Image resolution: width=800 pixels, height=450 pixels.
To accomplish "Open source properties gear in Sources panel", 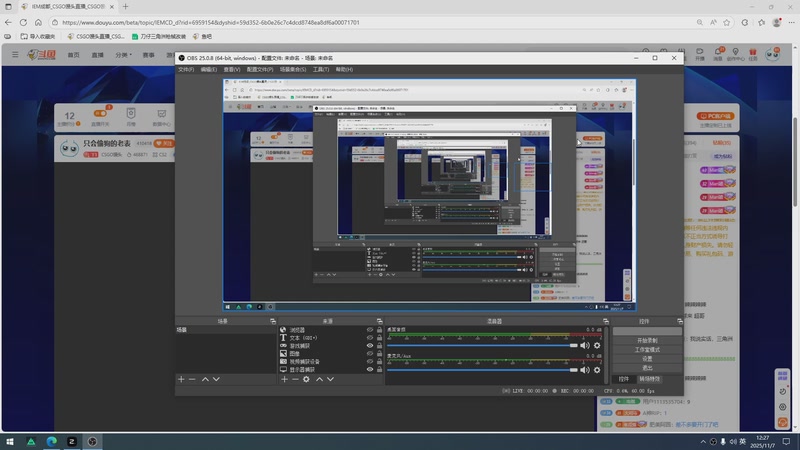I will click(x=304, y=379).
